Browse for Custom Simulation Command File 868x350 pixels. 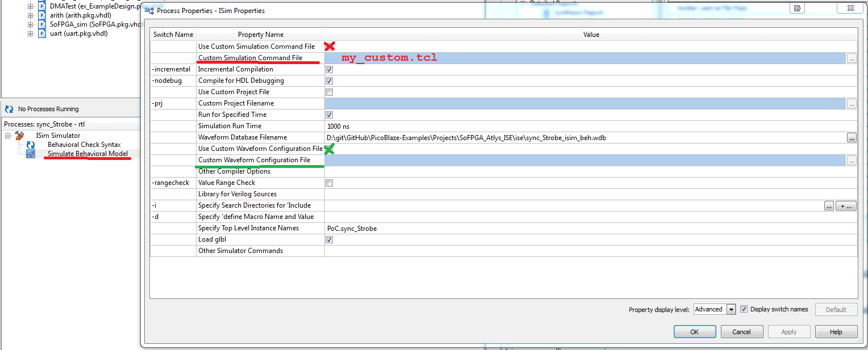[851, 58]
